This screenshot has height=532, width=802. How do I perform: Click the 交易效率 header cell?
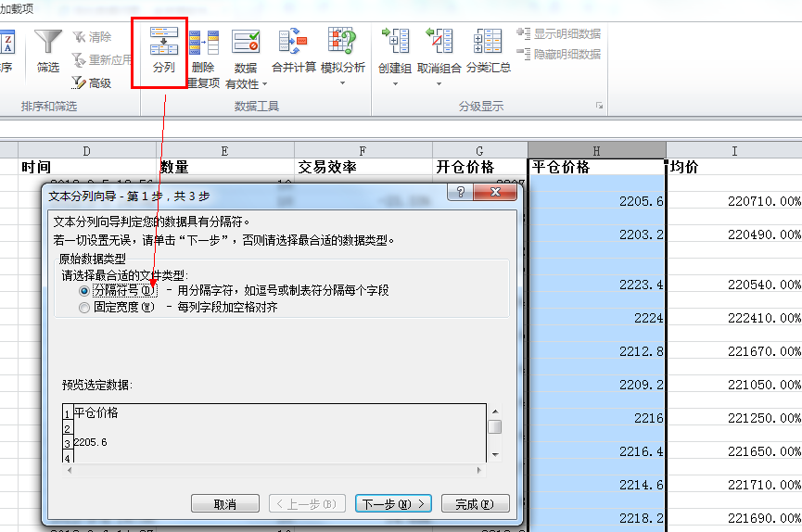(363, 167)
